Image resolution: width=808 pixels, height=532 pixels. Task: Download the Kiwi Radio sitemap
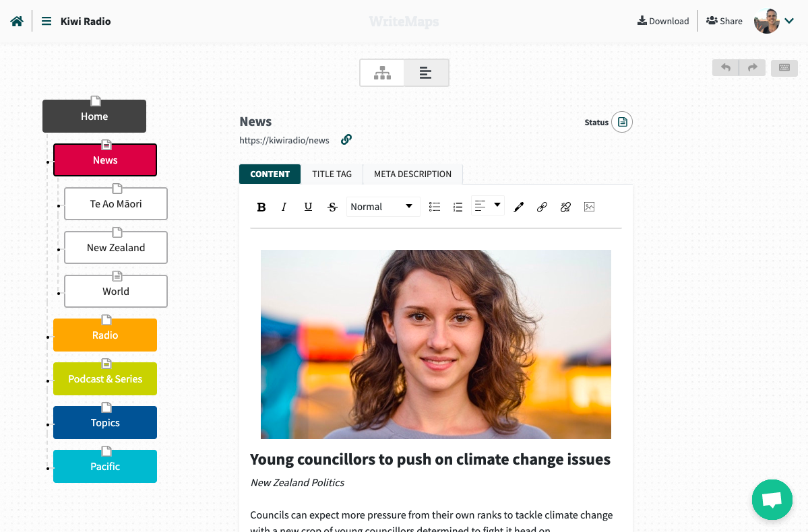[662, 21]
